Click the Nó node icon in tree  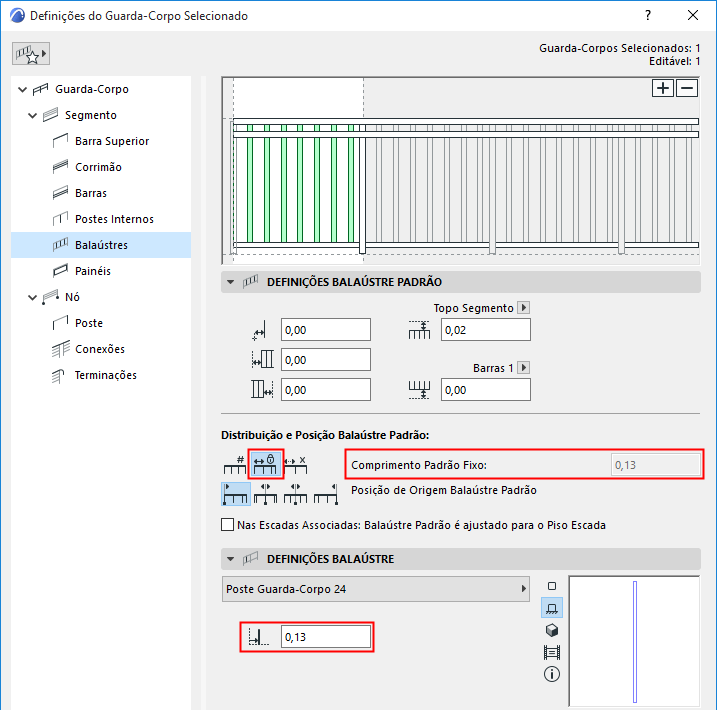[x=51, y=297]
